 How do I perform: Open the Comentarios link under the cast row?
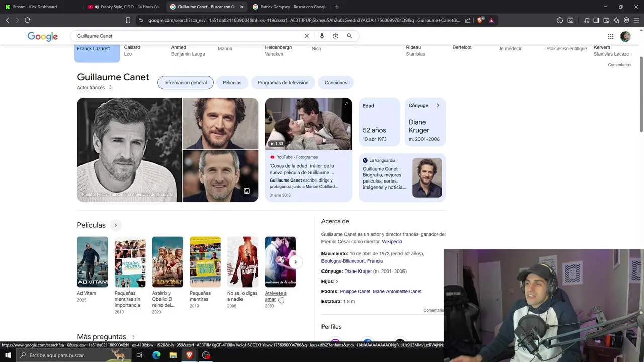(619, 65)
